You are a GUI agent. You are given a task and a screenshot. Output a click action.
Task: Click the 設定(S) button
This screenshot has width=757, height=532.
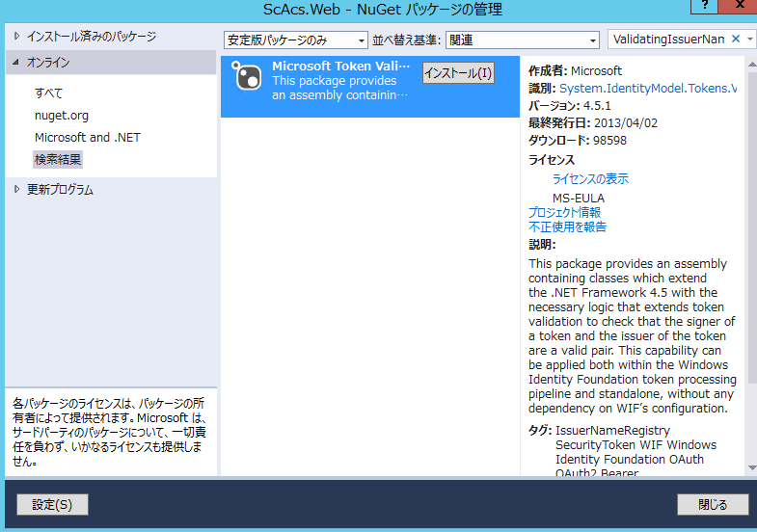pos(52,504)
